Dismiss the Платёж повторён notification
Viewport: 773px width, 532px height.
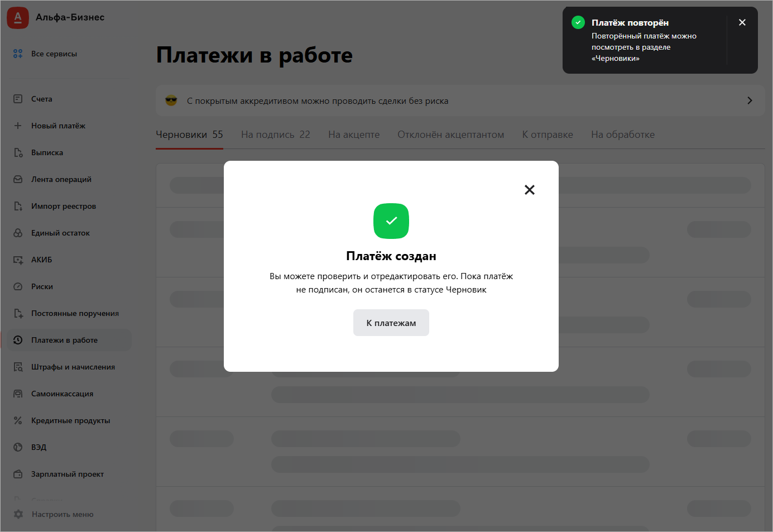coord(742,22)
